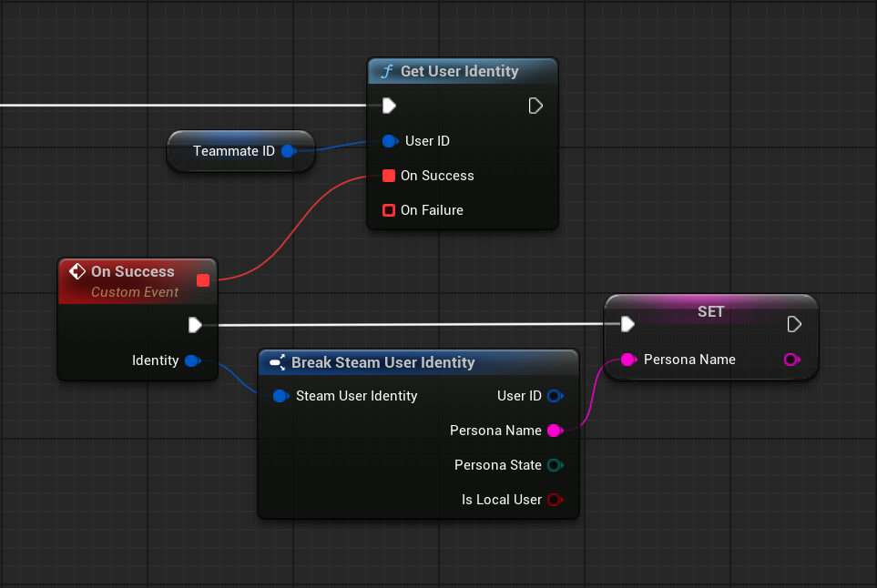Click the Get User Identity output execution pin
The image size is (877, 588).
pyautogui.click(x=535, y=106)
